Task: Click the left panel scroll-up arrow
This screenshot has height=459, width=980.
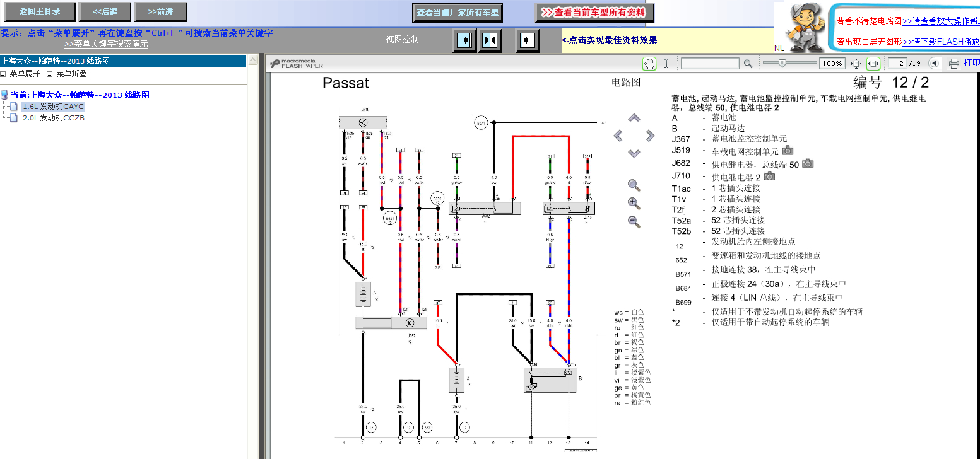Action: 253,61
